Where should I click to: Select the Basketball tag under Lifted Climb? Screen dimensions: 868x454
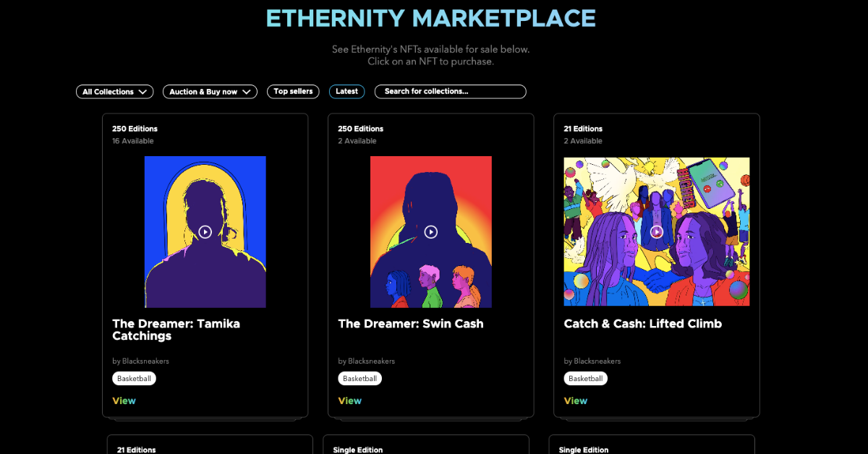coord(585,378)
